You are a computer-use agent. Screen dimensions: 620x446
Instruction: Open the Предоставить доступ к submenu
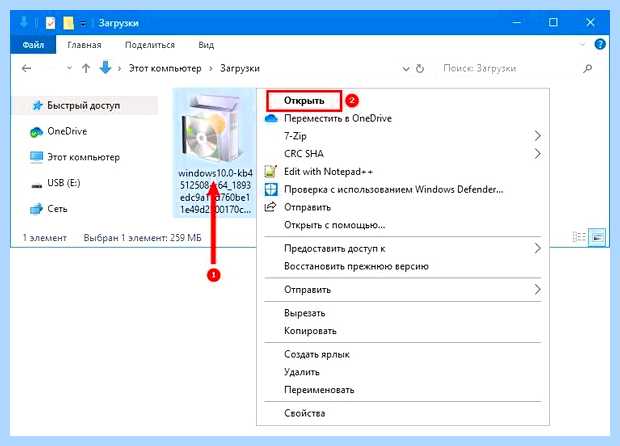coord(403,248)
